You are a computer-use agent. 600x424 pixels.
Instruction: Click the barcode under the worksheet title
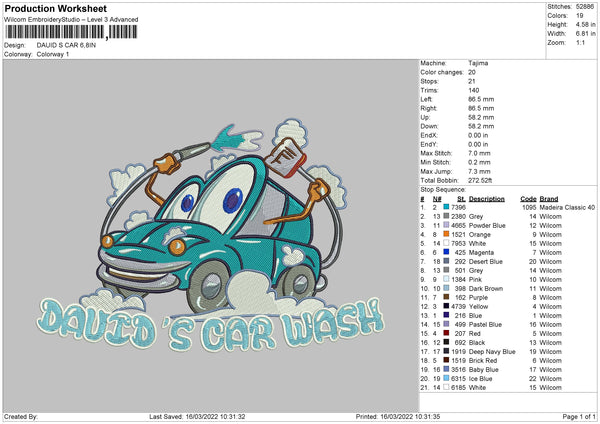pyautogui.click(x=72, y=32)
